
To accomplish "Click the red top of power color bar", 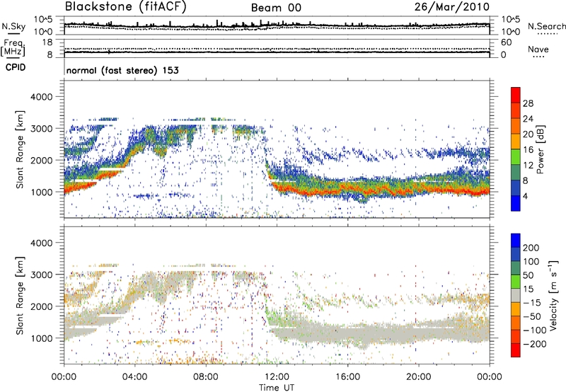I will coord(516,95).
